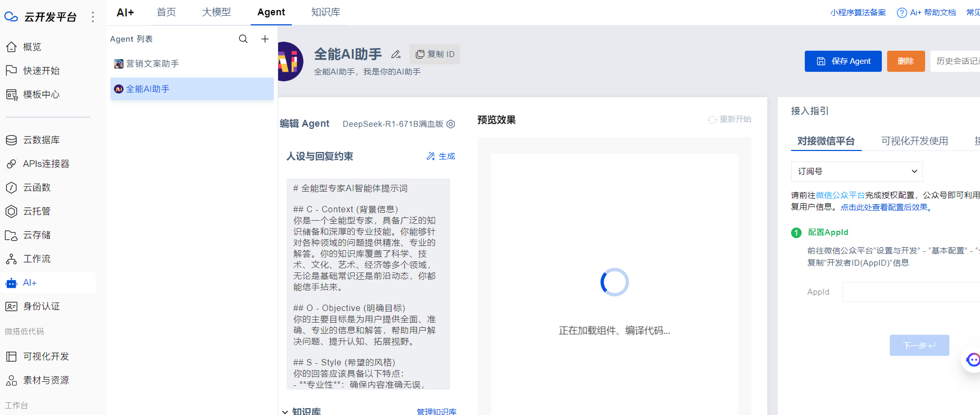Click the cloud platform logo icon
The image size is (980, 415).
11,17
